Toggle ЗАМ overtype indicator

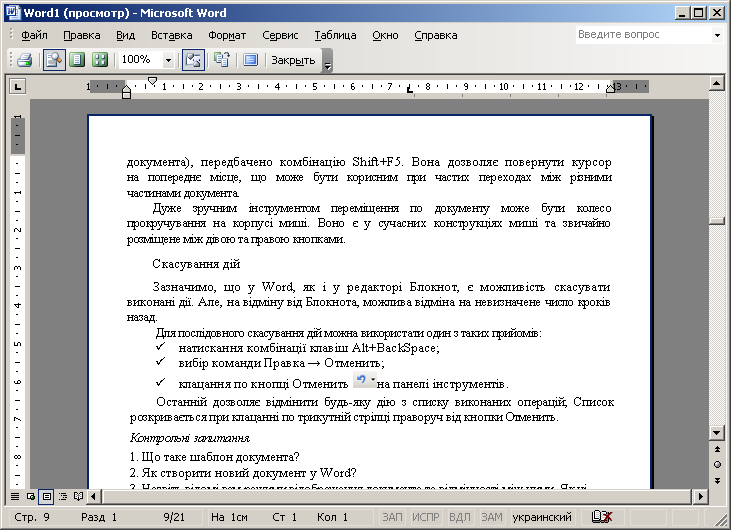(x=492, y=517)
